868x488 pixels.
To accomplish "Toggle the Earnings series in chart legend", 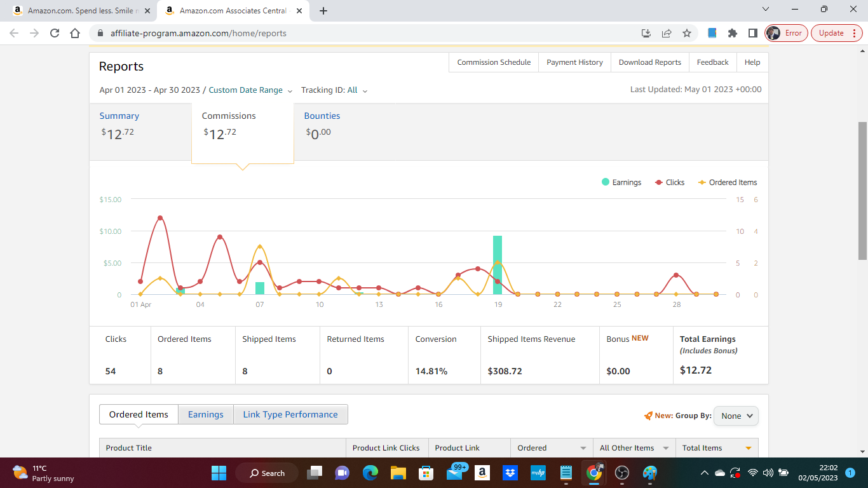I will point(621,182).
